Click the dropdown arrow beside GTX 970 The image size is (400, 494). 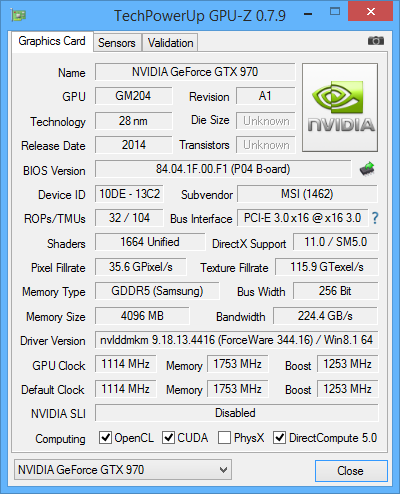point(223,470)
